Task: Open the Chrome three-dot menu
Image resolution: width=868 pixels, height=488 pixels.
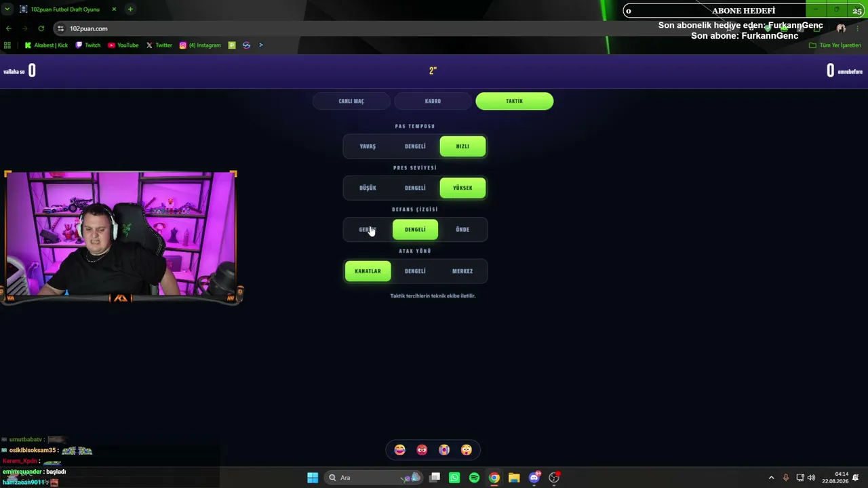Action: [857, 28]
